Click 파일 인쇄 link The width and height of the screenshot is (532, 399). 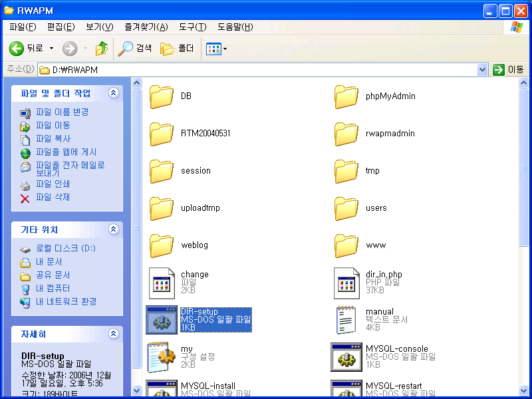click(x=53, y=184)
